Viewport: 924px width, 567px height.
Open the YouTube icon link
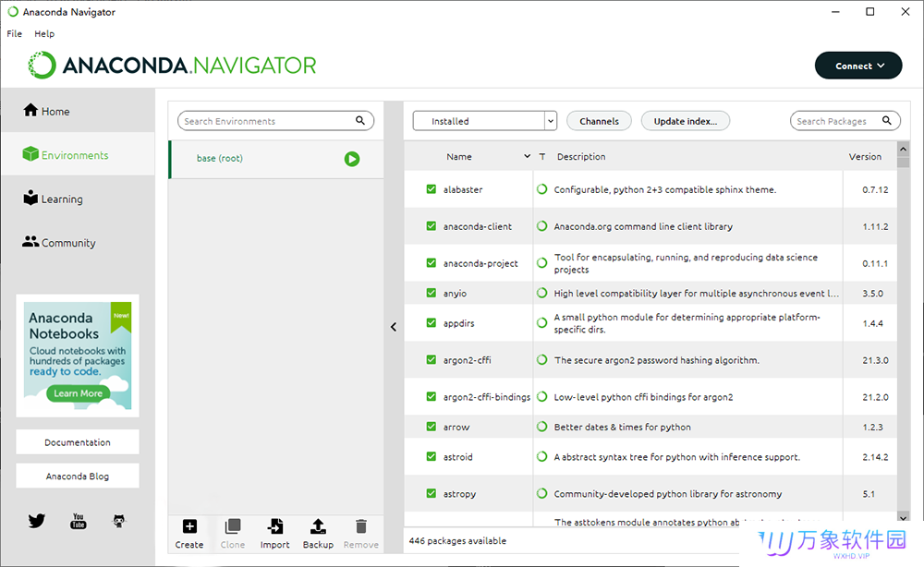point(79,521)
